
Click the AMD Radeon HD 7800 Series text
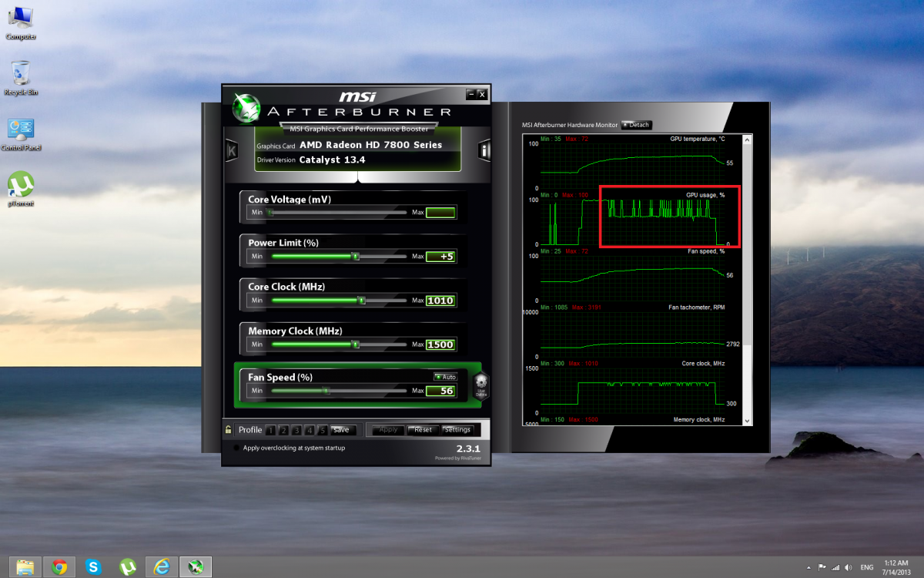(371, 145)
